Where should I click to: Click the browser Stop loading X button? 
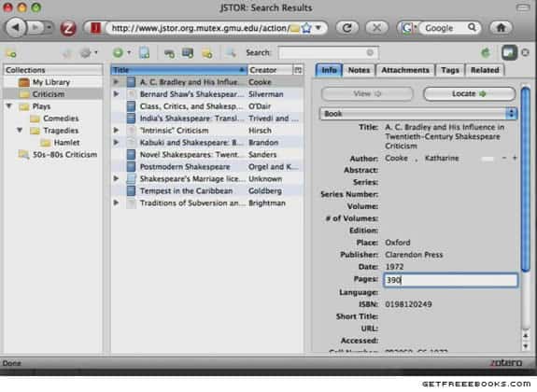(376, 28)
